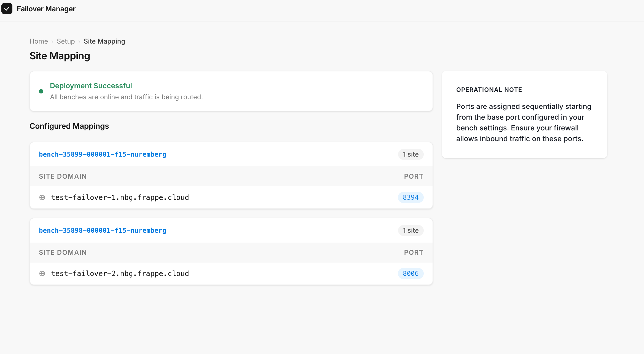644x354 pixels.
Task: Go to Home breadcrumb
Action: pos(39,41)
